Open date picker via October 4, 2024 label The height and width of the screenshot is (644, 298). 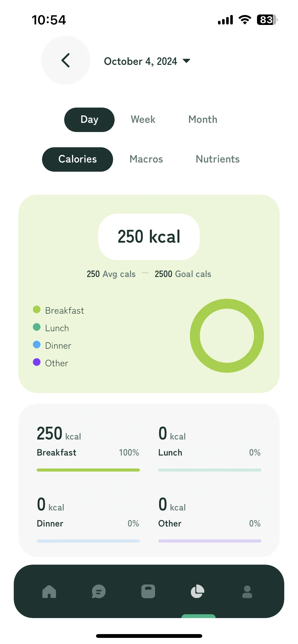point(140,61)
